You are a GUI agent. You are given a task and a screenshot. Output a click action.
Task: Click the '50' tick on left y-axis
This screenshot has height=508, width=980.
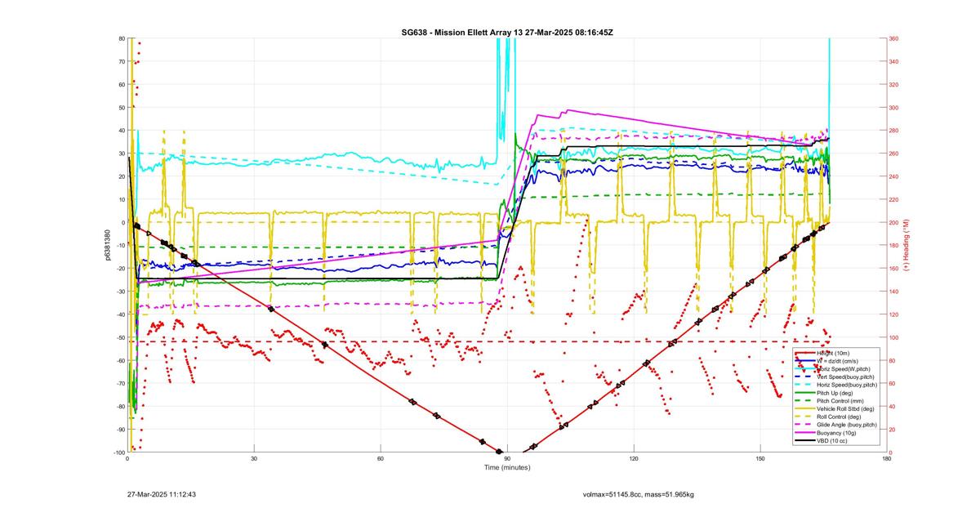pos(121,108)
